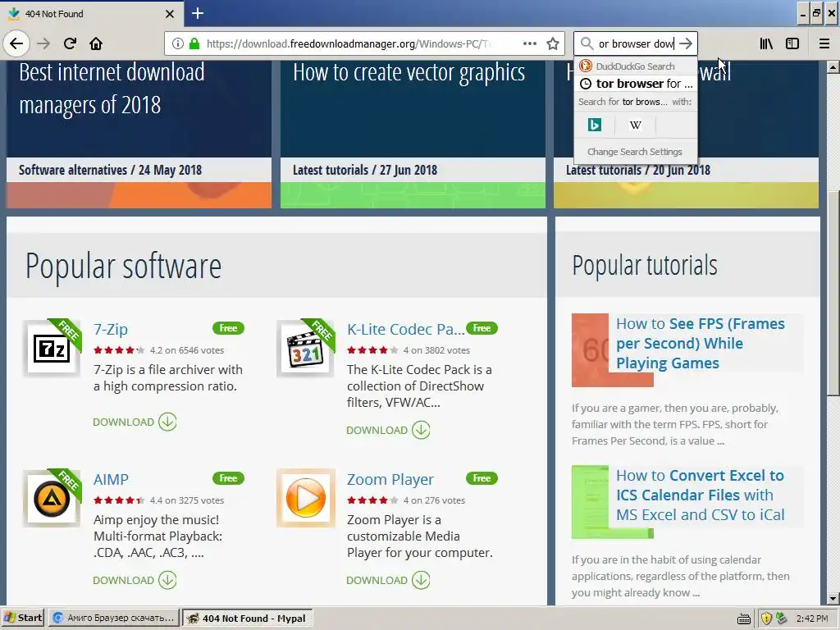Screen dimensions: 840x630
Task: Click the search magnifier icon
Action: [587, 43]
